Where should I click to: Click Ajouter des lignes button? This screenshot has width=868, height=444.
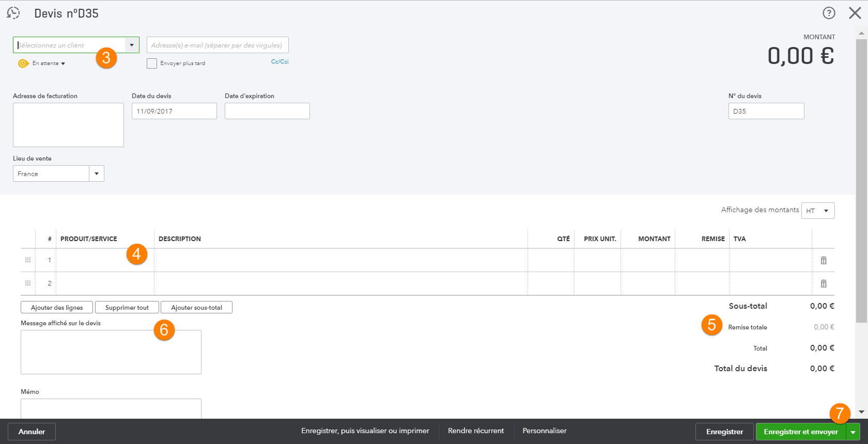(57, 307)
